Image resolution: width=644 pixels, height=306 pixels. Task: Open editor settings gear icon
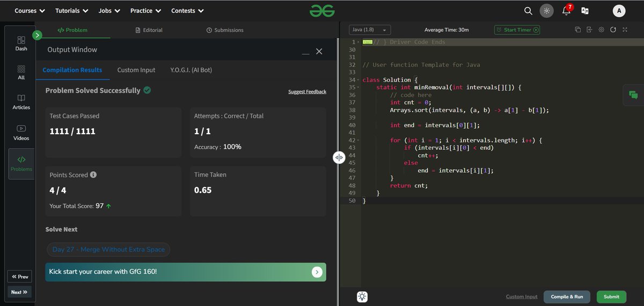coord(601,30)
